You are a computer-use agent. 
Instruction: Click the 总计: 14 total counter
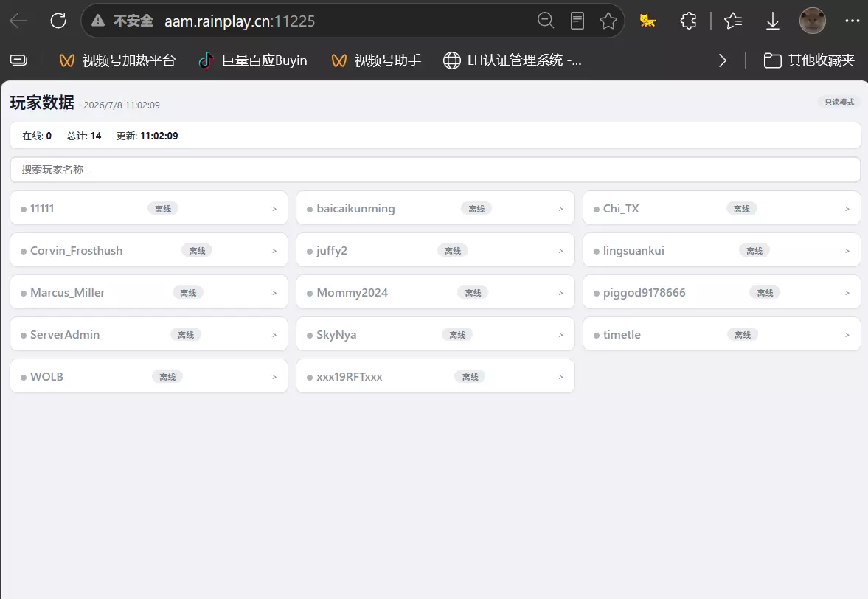(x=84, y=136)
